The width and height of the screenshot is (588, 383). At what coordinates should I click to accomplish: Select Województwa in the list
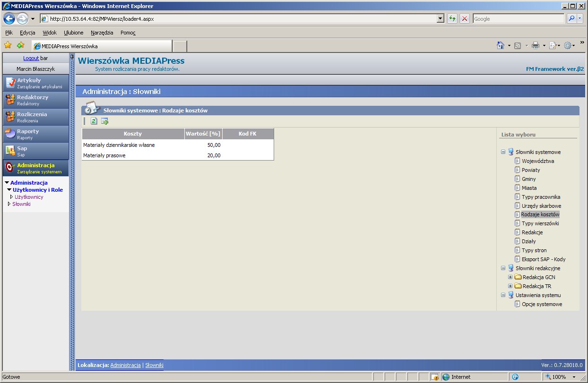[538, 161]
